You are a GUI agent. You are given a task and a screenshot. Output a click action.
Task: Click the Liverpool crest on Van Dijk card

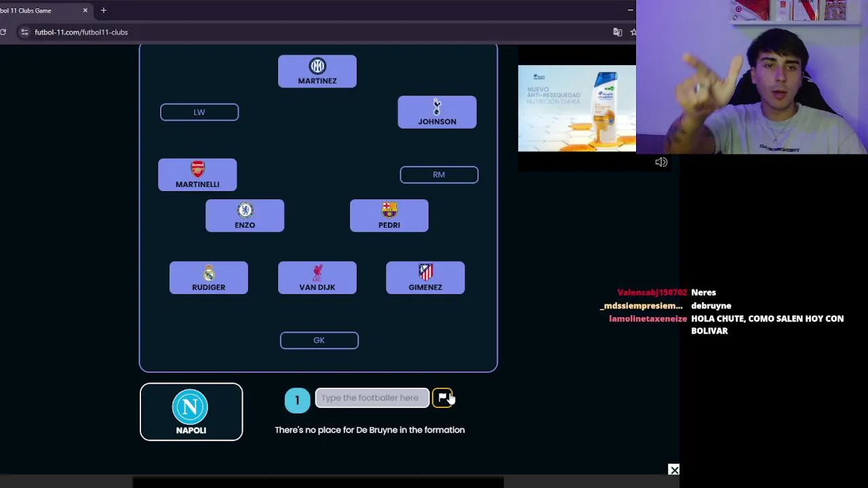click(317, 272)
